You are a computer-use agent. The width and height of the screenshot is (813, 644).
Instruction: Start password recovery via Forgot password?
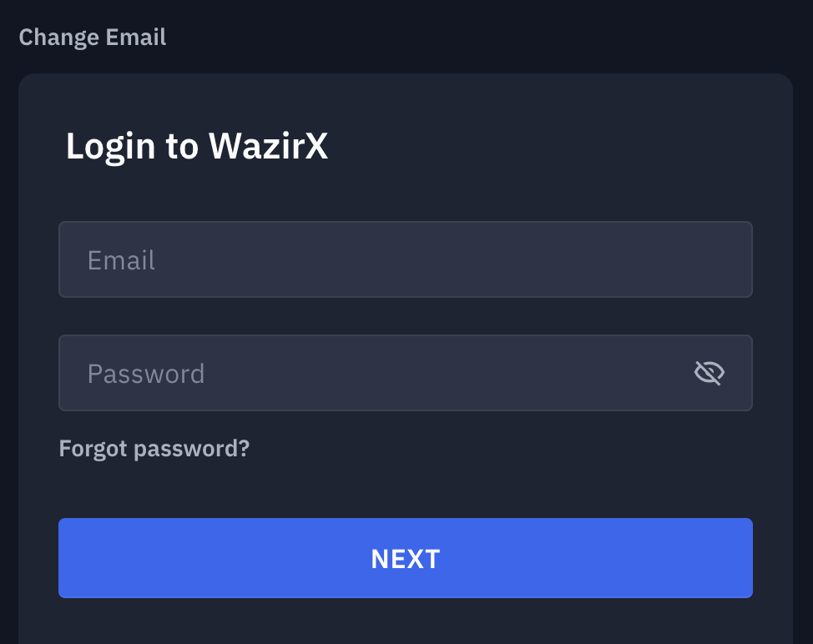point(154,449)
